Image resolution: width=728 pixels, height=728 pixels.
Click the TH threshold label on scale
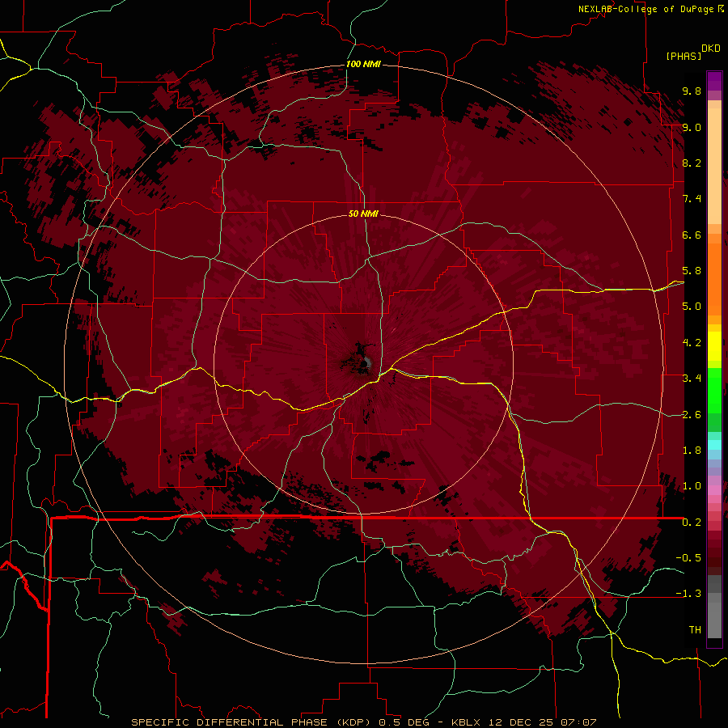[695, 630]
